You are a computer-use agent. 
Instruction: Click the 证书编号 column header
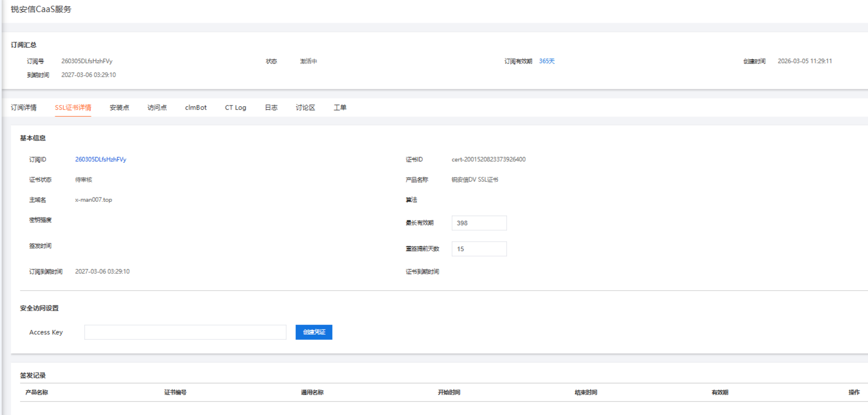[175, 392]
